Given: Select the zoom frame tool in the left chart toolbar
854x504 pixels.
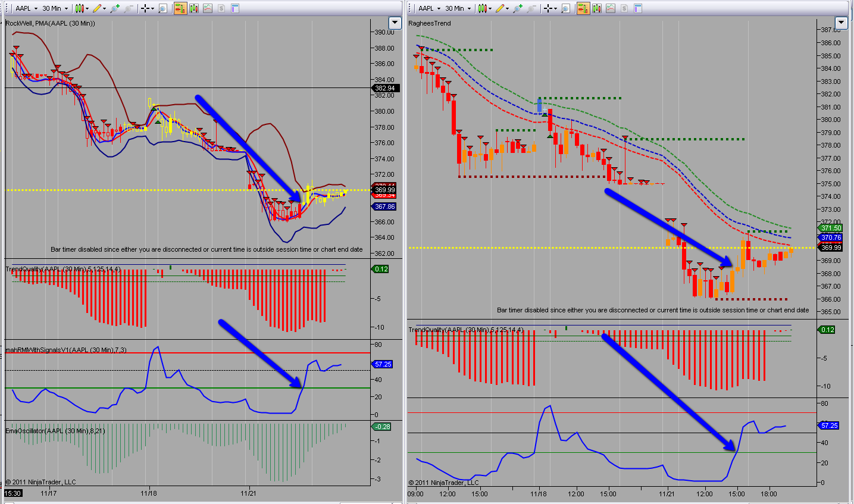Looking at the screenshot, I should 162,8.
